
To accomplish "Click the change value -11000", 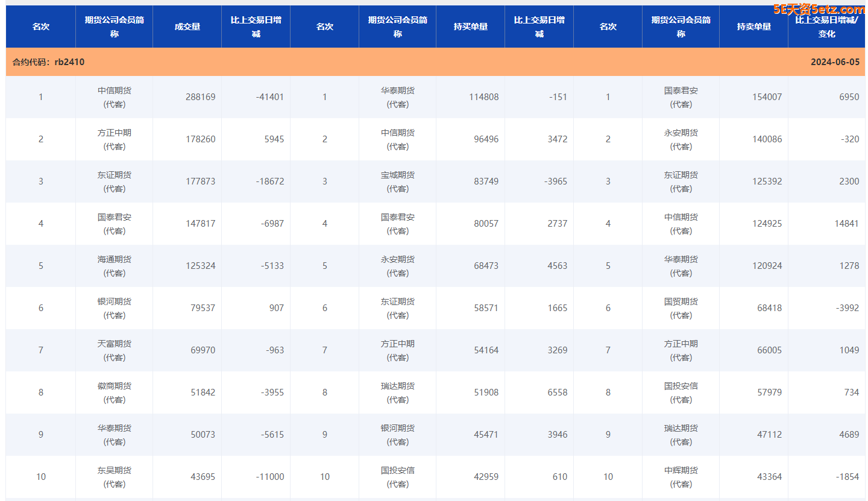I will (x=269, y=477).
